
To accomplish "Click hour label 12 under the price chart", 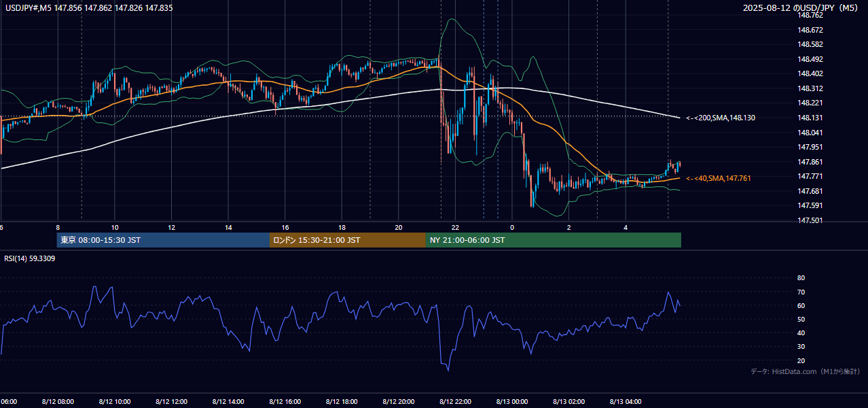I will (x=171, y=228).
